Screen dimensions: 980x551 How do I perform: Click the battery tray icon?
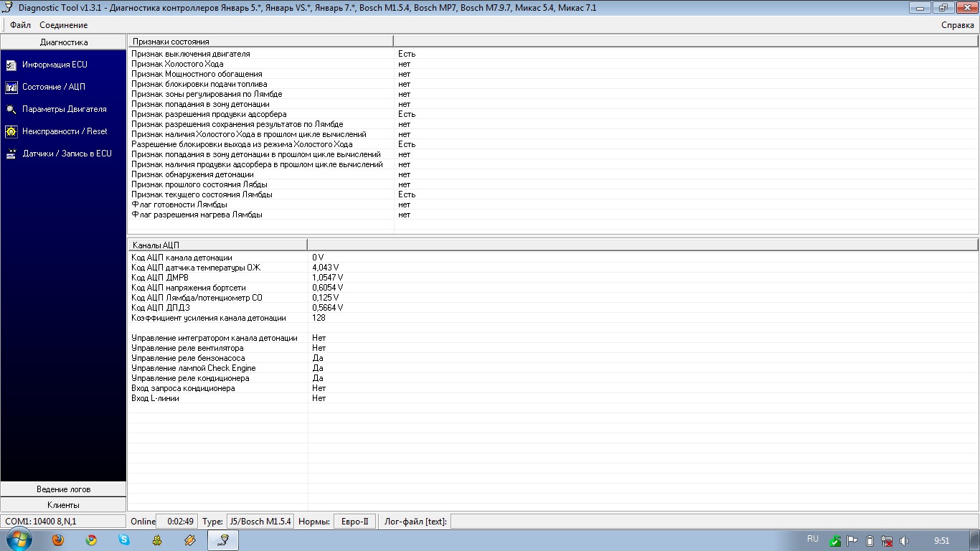click(870, 541)
